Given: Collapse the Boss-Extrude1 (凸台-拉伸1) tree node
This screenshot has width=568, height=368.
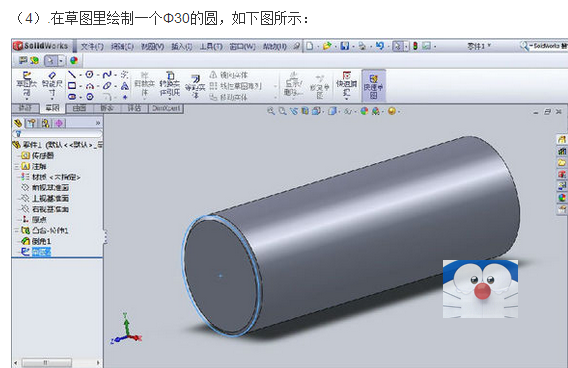Looking at the screenshot, I should [16, 230].
